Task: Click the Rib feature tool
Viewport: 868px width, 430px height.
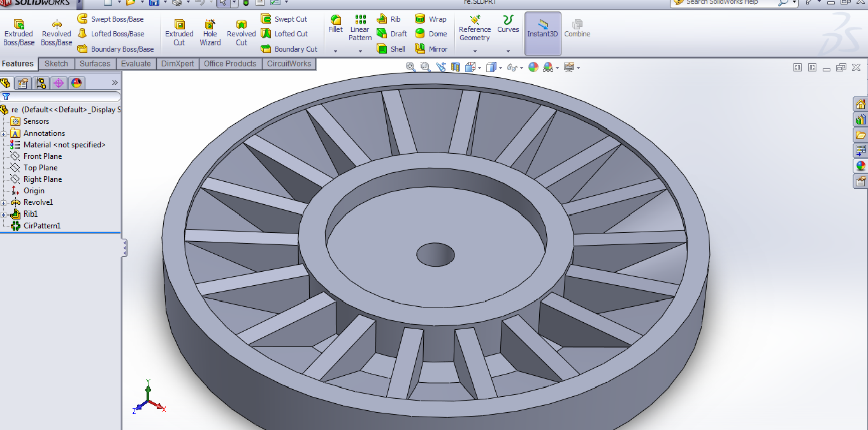Action: click(389, 19)
